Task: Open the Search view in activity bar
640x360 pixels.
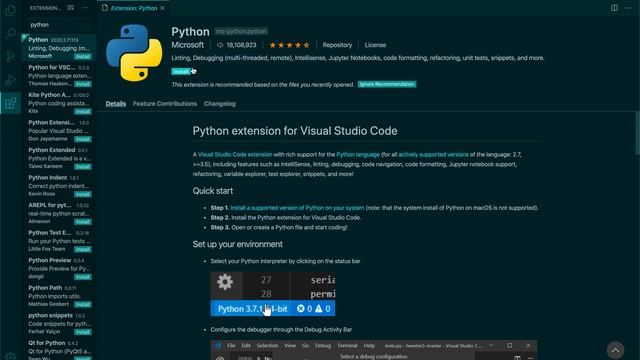Action: pos(11,33)
